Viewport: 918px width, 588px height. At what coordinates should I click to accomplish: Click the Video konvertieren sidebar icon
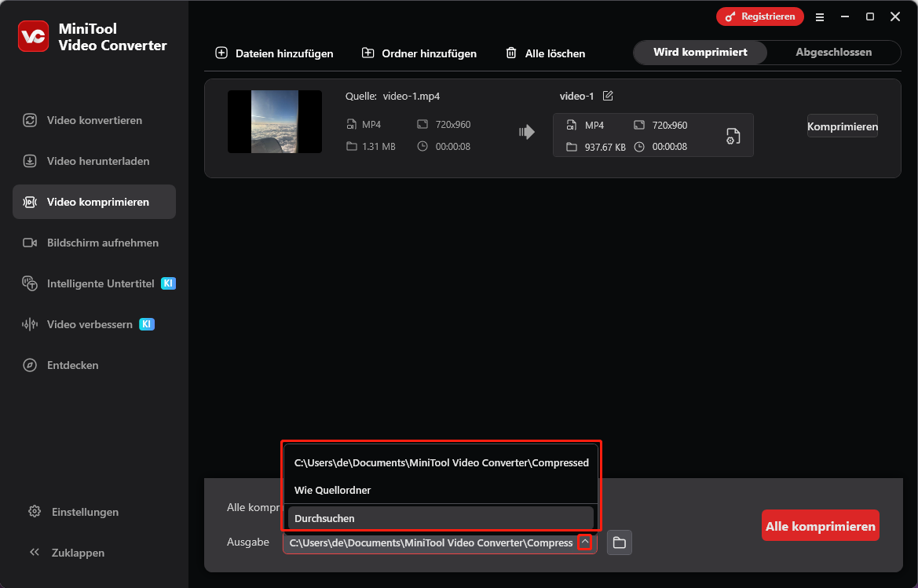[30, 120]
